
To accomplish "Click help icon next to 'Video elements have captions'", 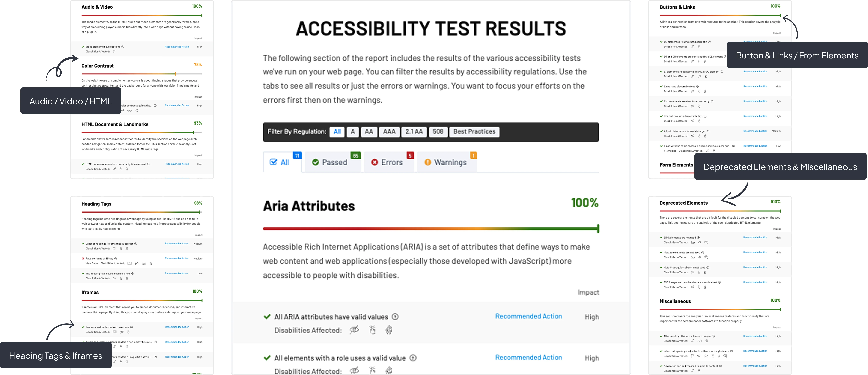I will coord(123,47).
